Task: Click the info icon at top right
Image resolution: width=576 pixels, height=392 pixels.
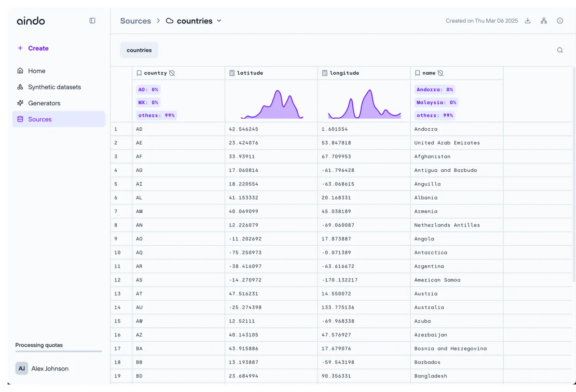Action: [560, 21]
